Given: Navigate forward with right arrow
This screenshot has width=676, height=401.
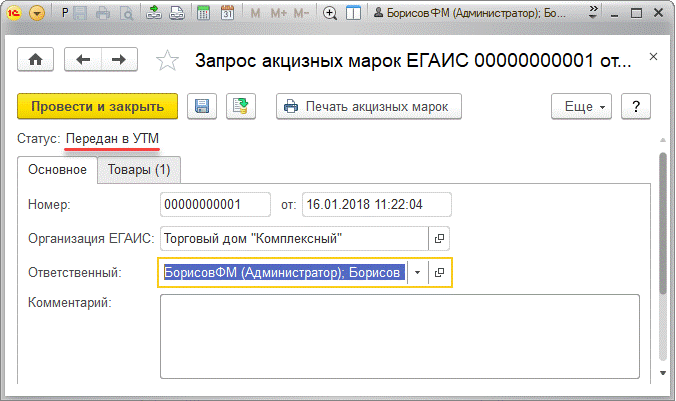Looking at the screenshot, I should 119,59.
